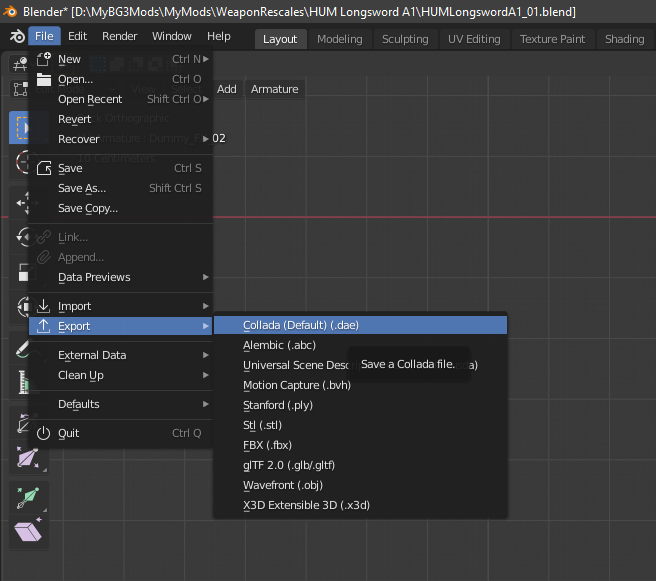This screenshot has height=581, width=656.
Task: Export as Alembic (.abc)
Action: coord(360,345)
